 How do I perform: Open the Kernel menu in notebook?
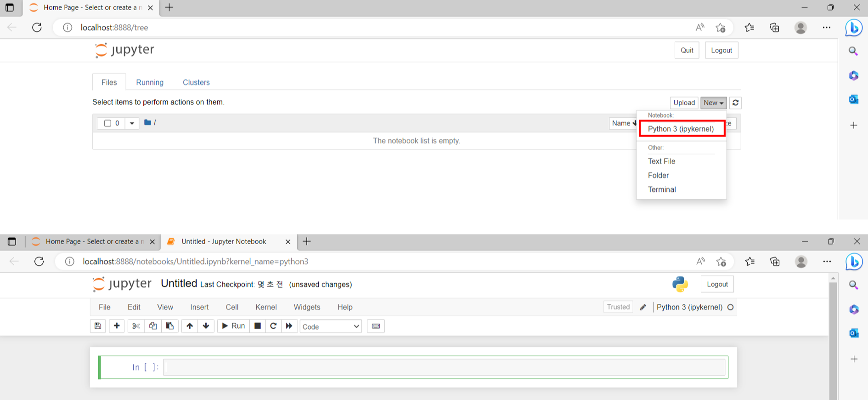(266, 307)
